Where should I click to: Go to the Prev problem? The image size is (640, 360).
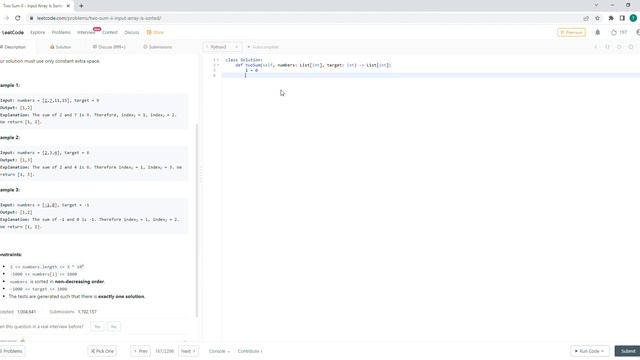click(140, 351)
